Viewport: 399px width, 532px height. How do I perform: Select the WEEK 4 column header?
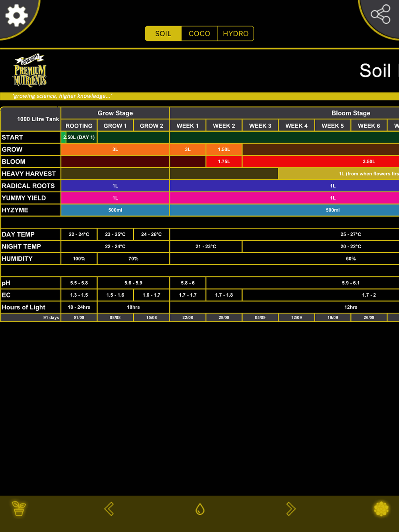click(297, 126)
